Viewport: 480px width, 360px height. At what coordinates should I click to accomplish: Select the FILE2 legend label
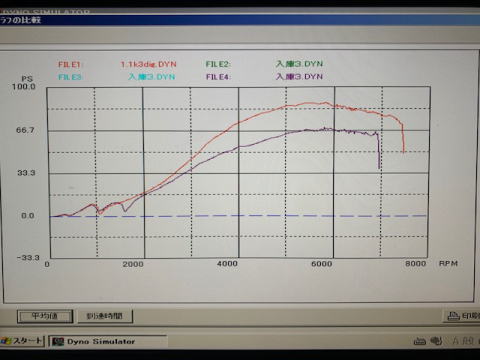(218, 64)
